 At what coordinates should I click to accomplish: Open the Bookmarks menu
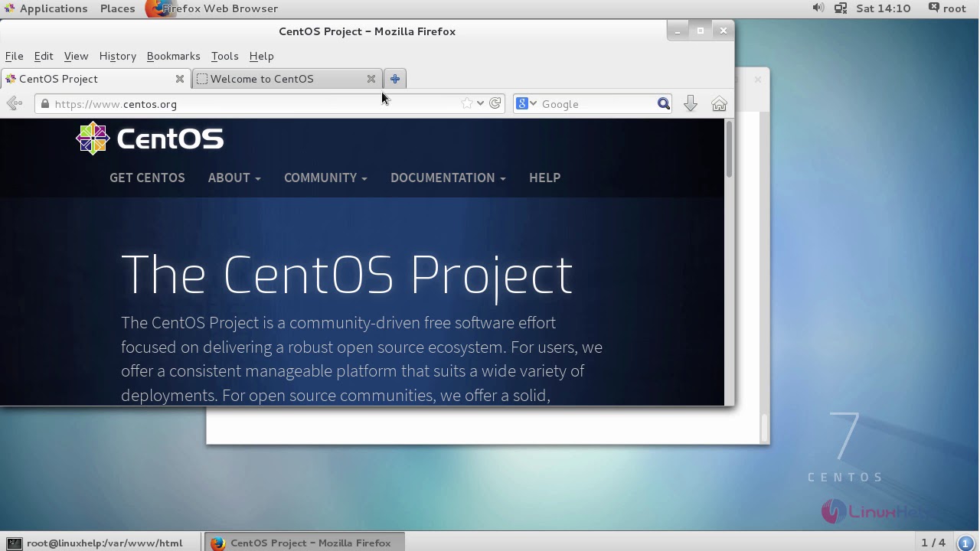(173, 56)
